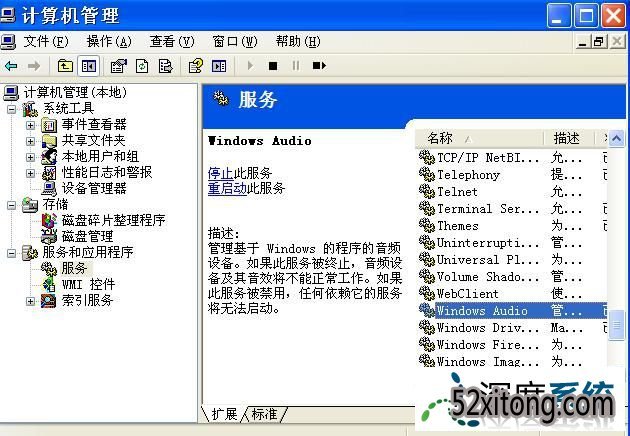630x436 pixels.
Task: Select 服务 in the tree
Action: [x=74, y=268]
